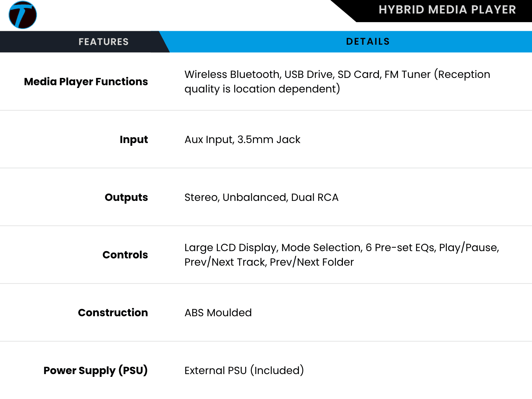Select the Stereo, Unbalanced, Dual RCA detail

(261, 197)
